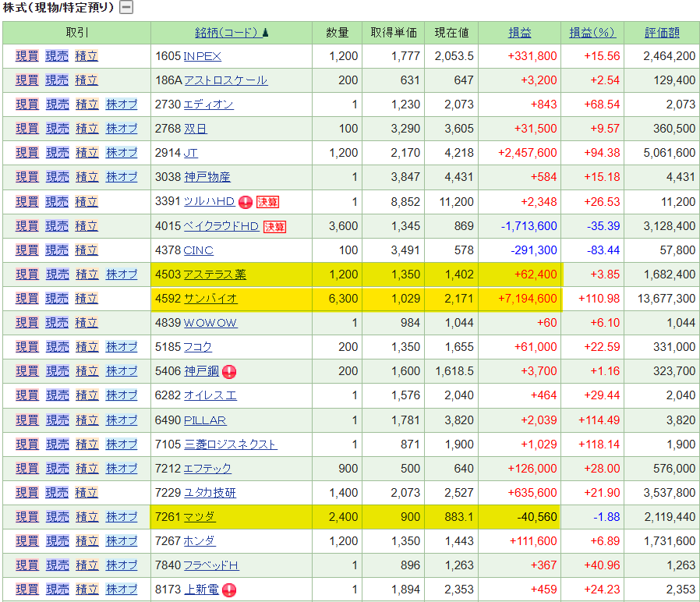This screenshot has height=602, width=700.
Task: Click 現売 in the ベイクラウドHD row
Action: click(x=57, y=226)
